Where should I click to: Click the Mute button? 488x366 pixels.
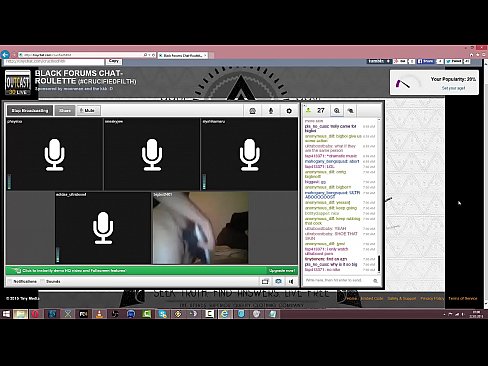tap(87, 110)
